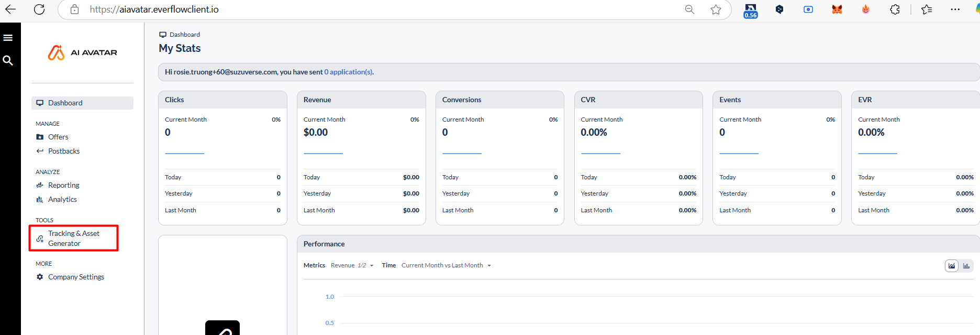Click Yesterday row in CVR card
The height and width of the screenshot is (335, 980).
point(639,193)
